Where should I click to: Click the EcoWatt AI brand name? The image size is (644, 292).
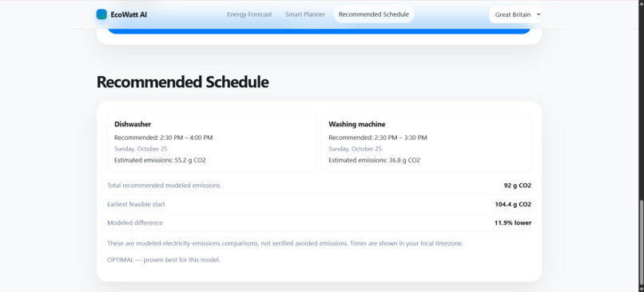[x=129, y=15]
